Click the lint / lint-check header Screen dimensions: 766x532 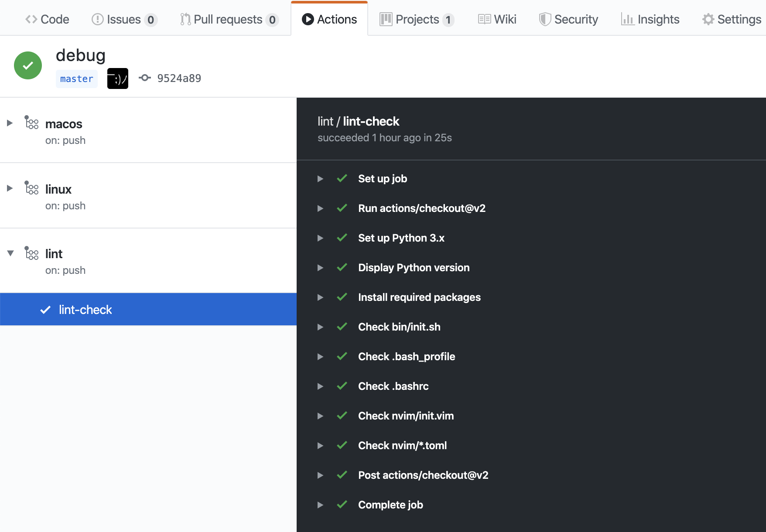pos(359,121)
